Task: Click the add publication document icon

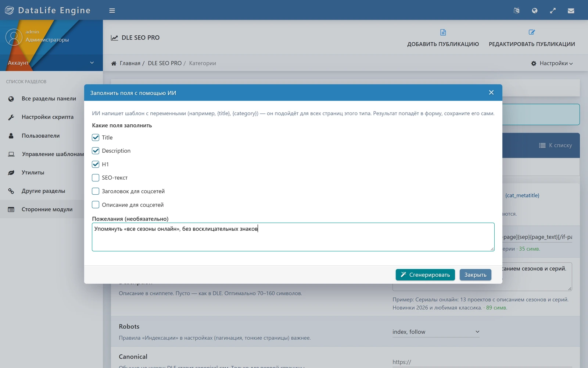Action: [x=443, y=32]
